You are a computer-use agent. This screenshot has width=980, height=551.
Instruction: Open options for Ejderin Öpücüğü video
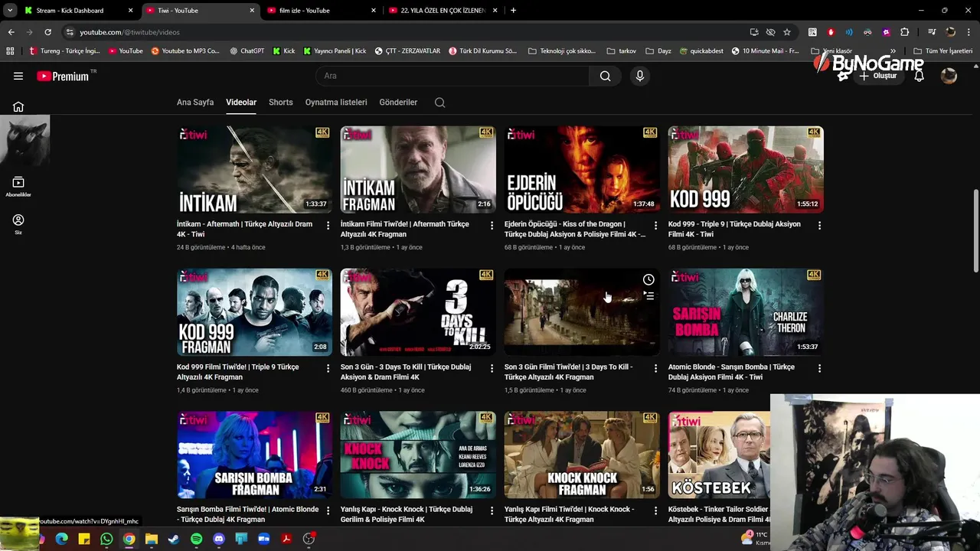[x=655, y=226]
